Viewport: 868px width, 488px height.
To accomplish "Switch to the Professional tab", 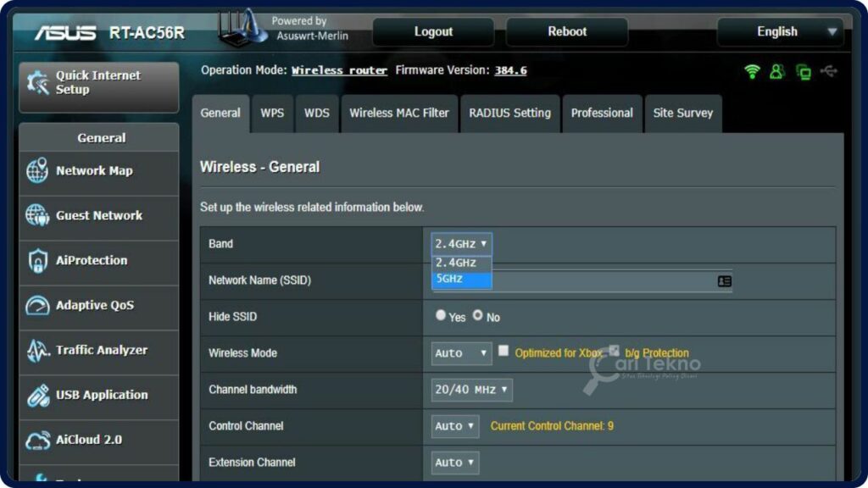I will (x=602, y=113).
